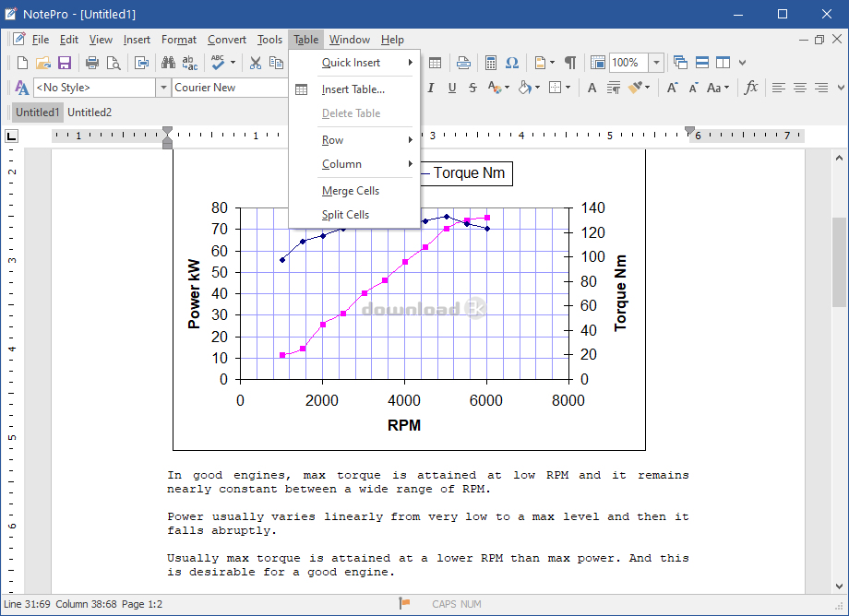Switch to Untitled1 document tab

point(37,113)
